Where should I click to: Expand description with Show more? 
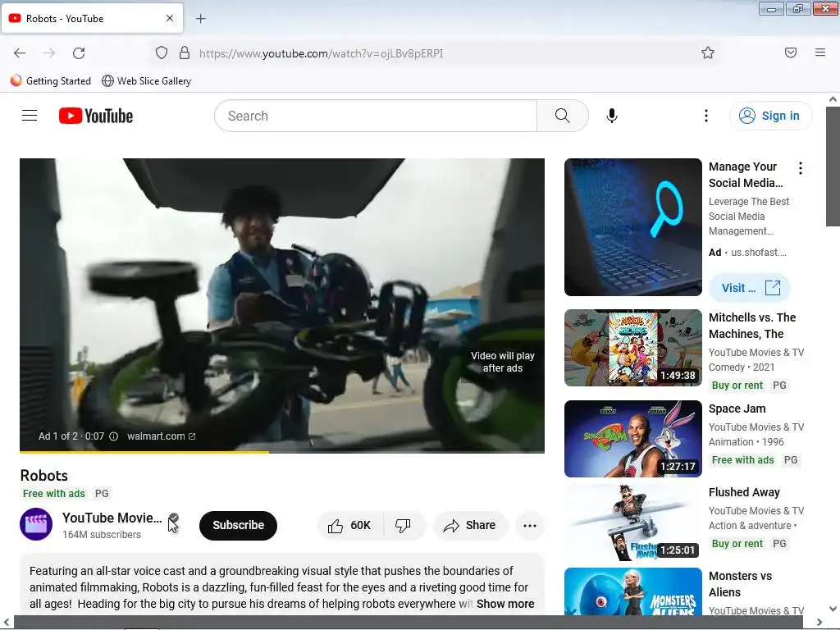tap(505, 604)
